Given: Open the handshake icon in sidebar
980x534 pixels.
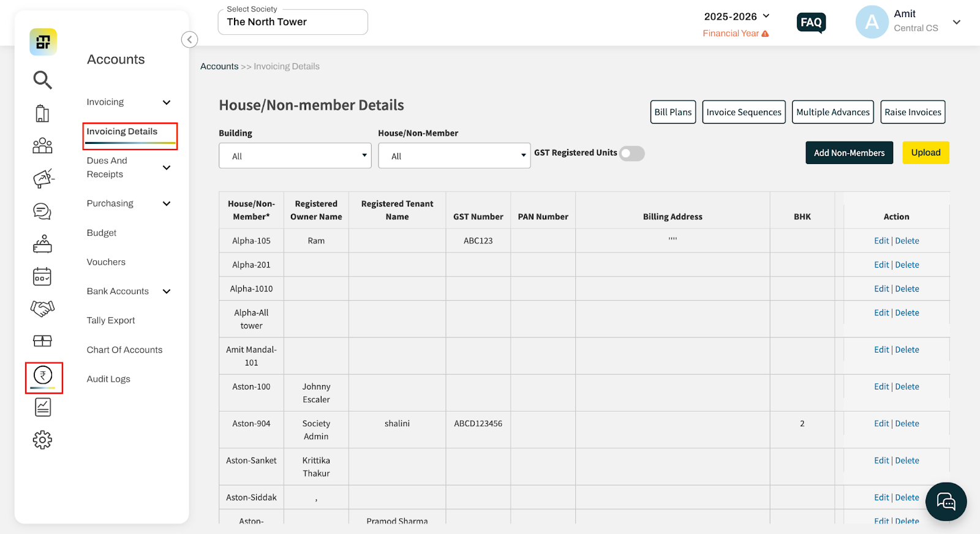Looking at the screenshot, I should [x=42, y=308].
